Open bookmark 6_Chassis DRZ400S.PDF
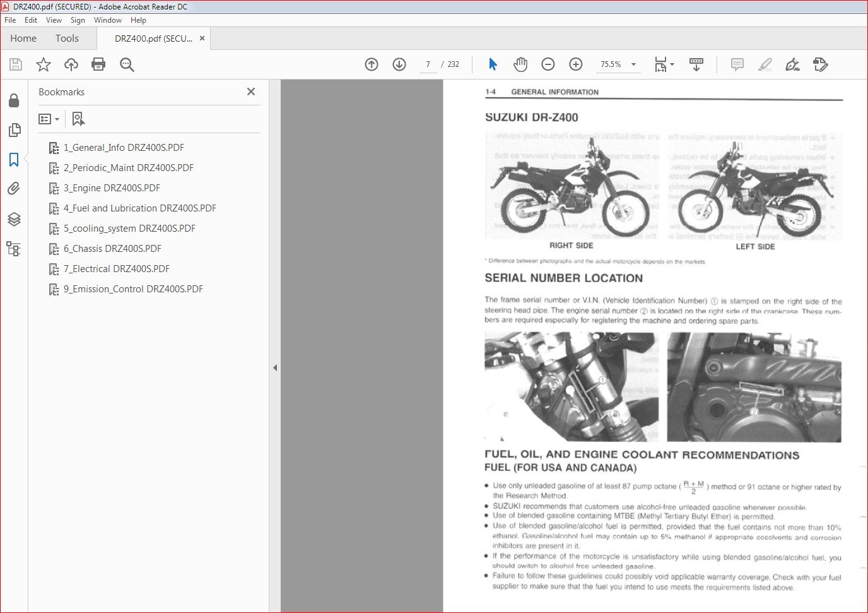This screenshot has width=868, height=613. 112,249
